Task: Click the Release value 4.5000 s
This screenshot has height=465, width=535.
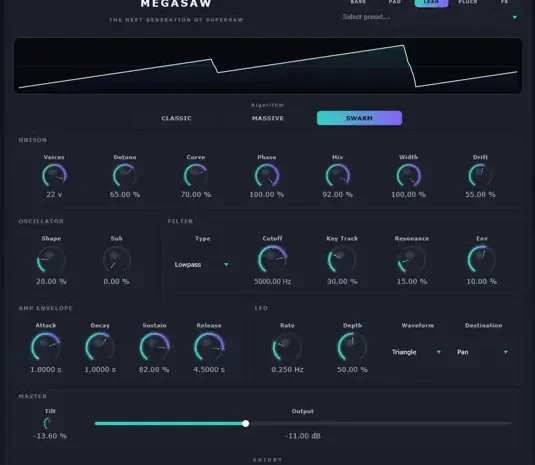Action: [209, 369]
